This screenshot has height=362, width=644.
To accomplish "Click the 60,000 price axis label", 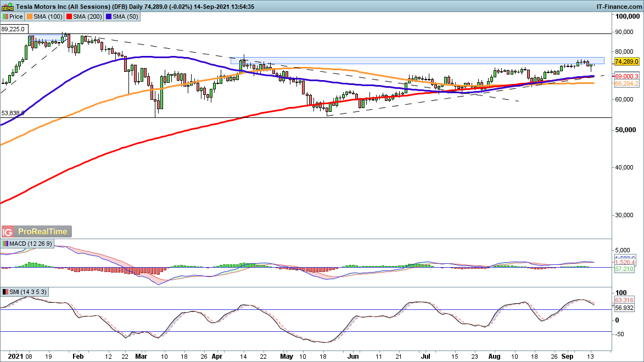I will pyautogui.click(x=625, y=99).
